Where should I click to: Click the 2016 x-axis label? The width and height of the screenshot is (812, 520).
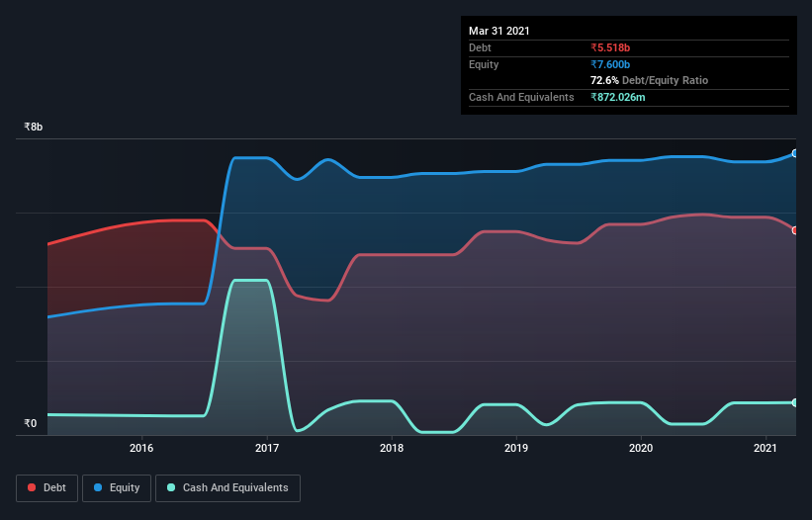pyautogui.click(x=141, y=448)
